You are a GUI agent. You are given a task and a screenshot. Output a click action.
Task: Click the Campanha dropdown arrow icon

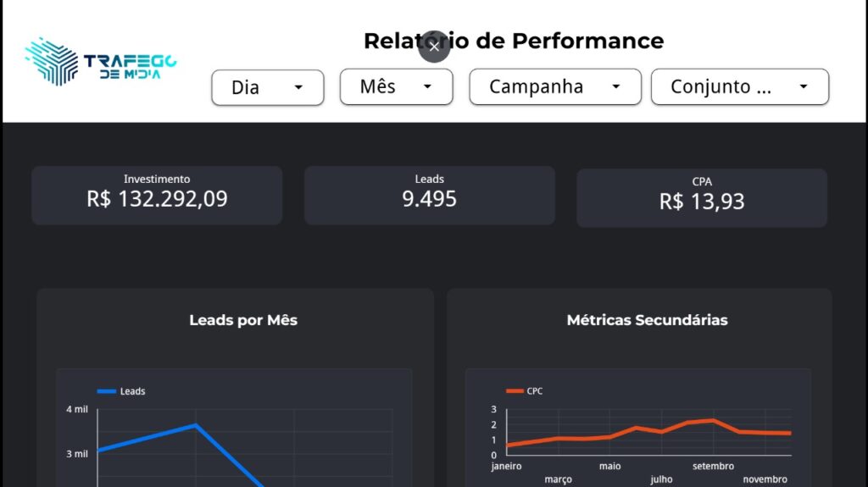tap(616, 86)
